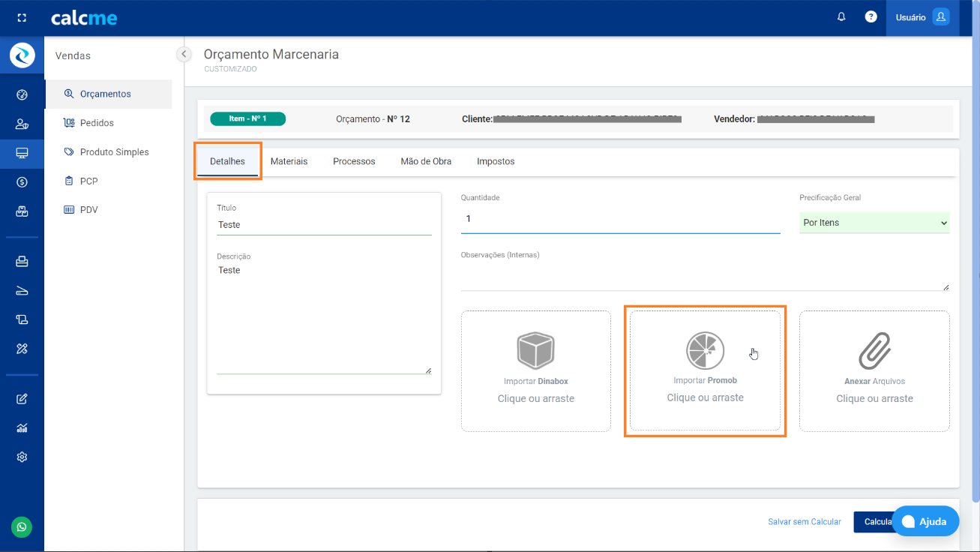Open the settings gear in sidebar

pos(22,457)
